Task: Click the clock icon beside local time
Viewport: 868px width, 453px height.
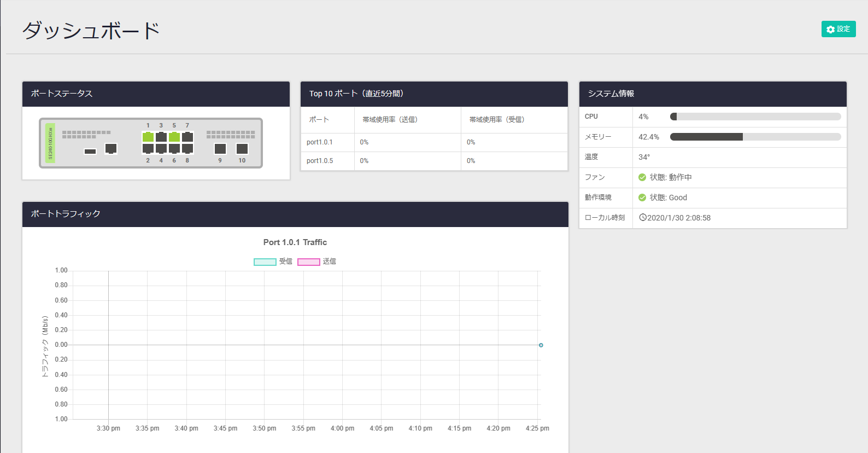Action: [643, 217]
